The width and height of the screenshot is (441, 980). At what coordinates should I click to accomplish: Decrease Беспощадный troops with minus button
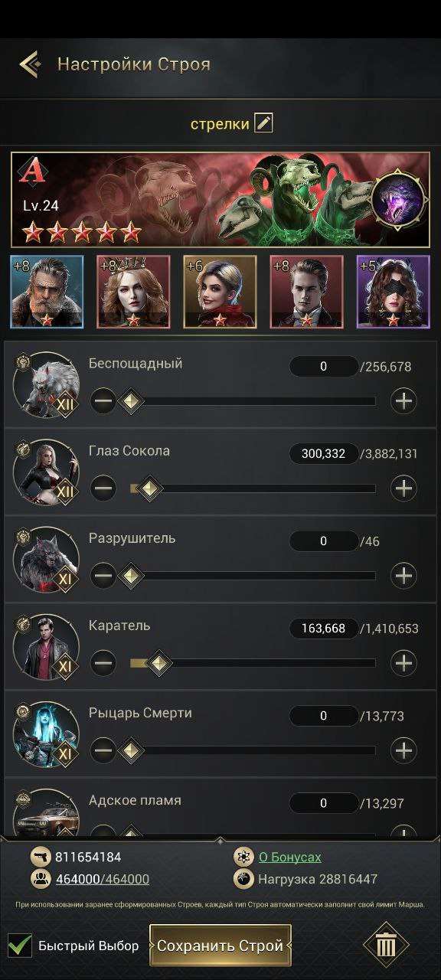pos(103,400)
